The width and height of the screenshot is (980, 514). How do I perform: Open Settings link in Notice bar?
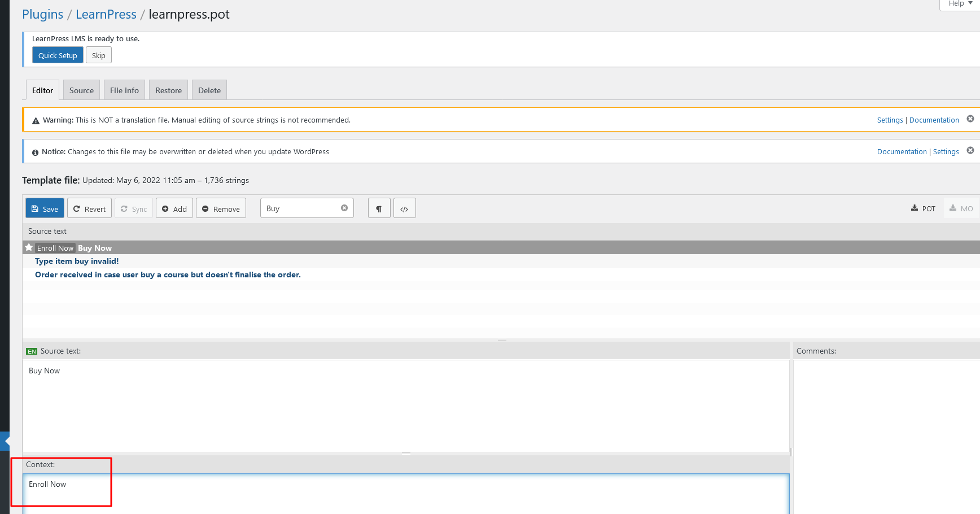pos(946,151)
